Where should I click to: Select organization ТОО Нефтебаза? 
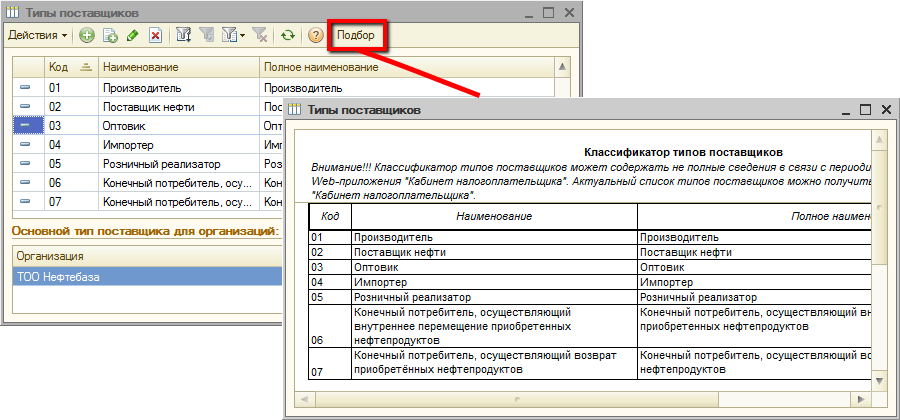[55, 276]
